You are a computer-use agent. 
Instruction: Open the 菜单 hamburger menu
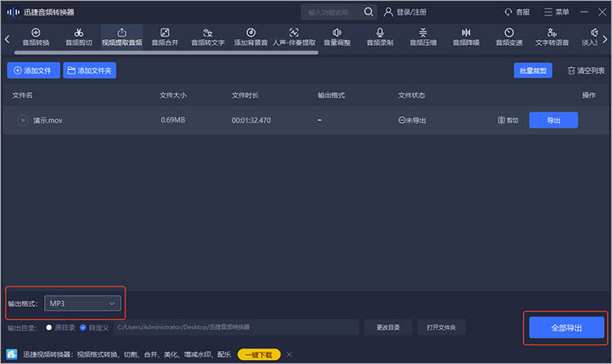(557, 12)
